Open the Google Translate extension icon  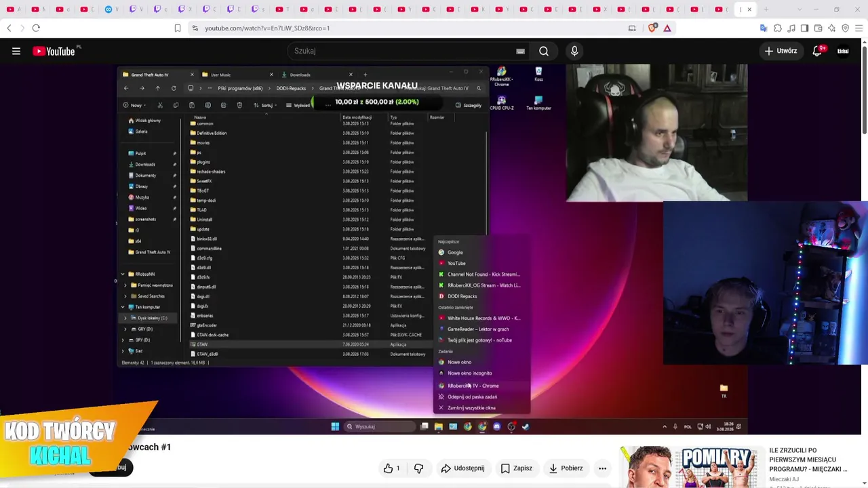(x=764, y=28)
